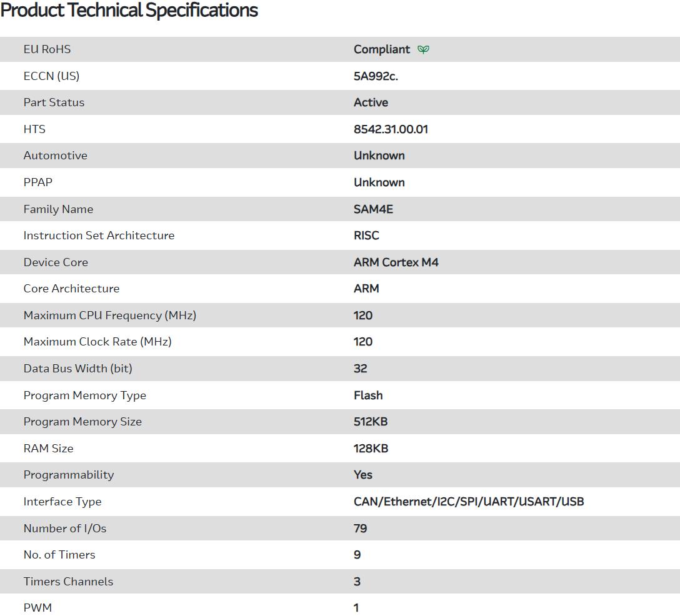Click the Compliant value text

pyautogui.click(x=382, y=49)
